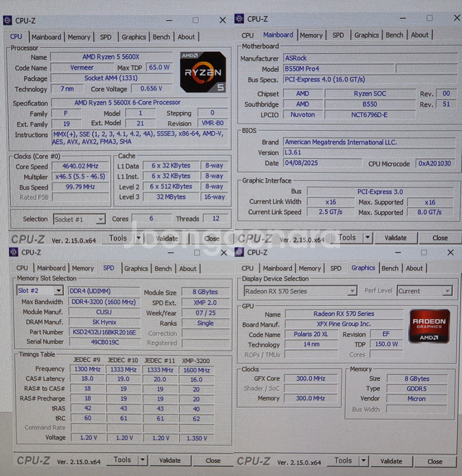
Task: Click Validate in the Mainboard window
Action: click(395, 238)
